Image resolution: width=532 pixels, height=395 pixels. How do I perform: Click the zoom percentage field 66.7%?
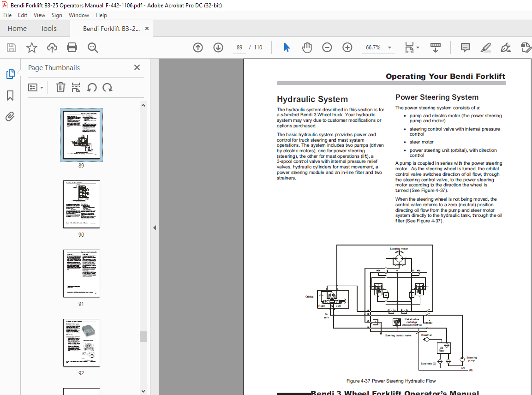(373, 48)
